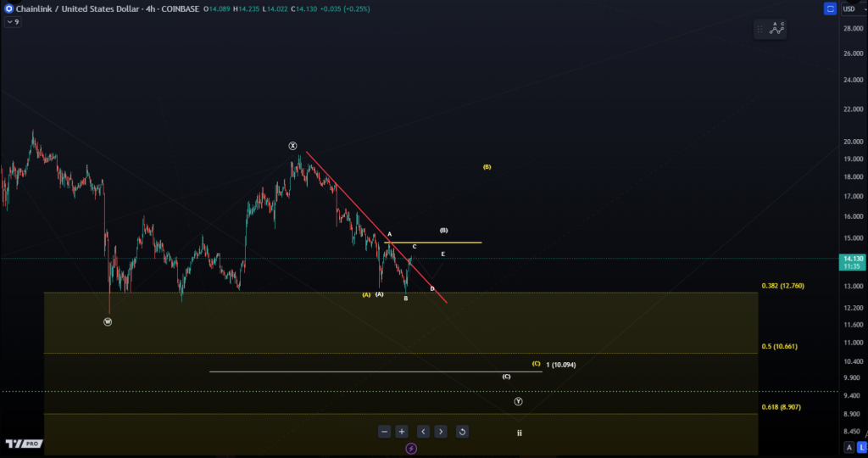
Task: Click the COINBASE exchange name
Action: click(x=180, y=8)
